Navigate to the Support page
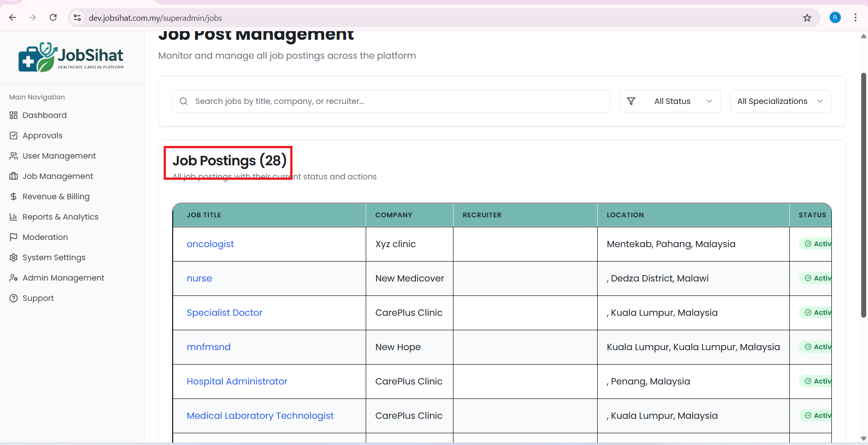Image resolution: width=868 pixels, height=445 pixels. coord(38,298)
